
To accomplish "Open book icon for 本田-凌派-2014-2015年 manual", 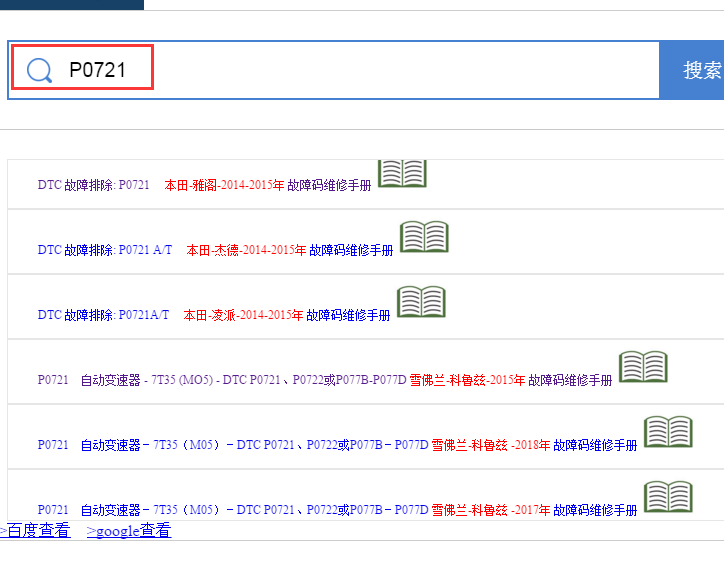I will 421,301.
